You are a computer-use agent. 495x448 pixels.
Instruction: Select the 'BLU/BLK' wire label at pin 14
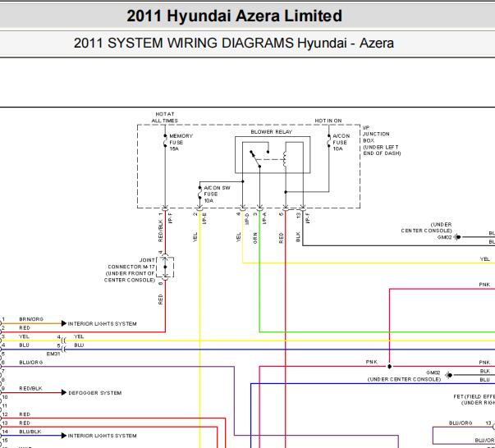click(x=30, y=432)
